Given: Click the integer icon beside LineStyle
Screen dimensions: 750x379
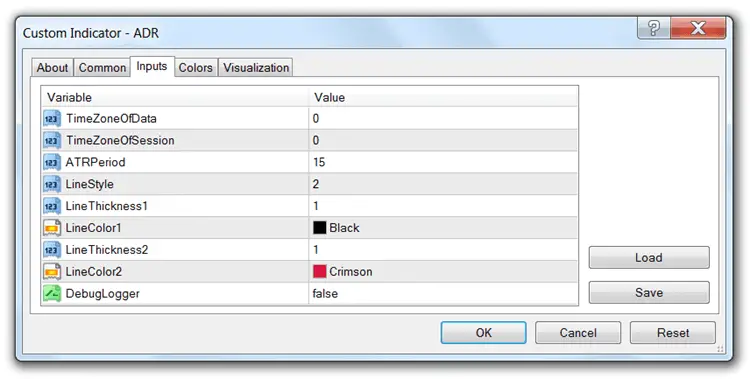Looking at the screenshot, I should 52,184.
